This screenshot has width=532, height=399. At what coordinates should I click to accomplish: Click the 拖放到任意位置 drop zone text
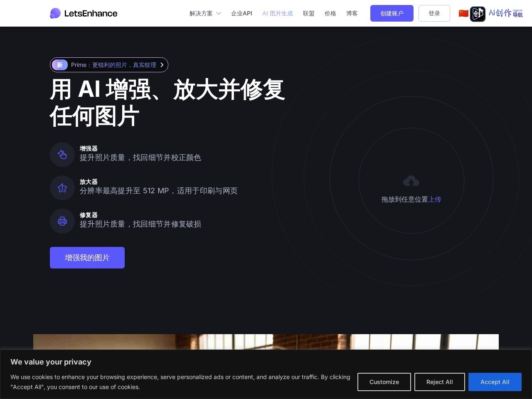405,199
